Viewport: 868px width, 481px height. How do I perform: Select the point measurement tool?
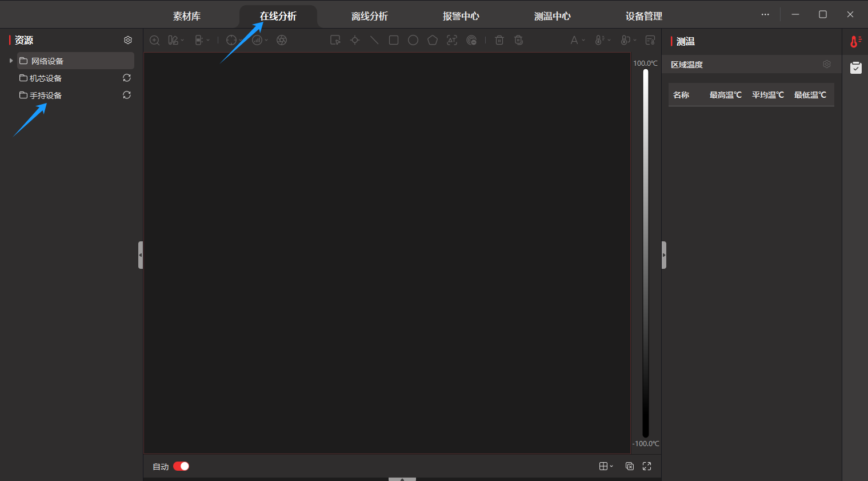click(x=355, y=40)
